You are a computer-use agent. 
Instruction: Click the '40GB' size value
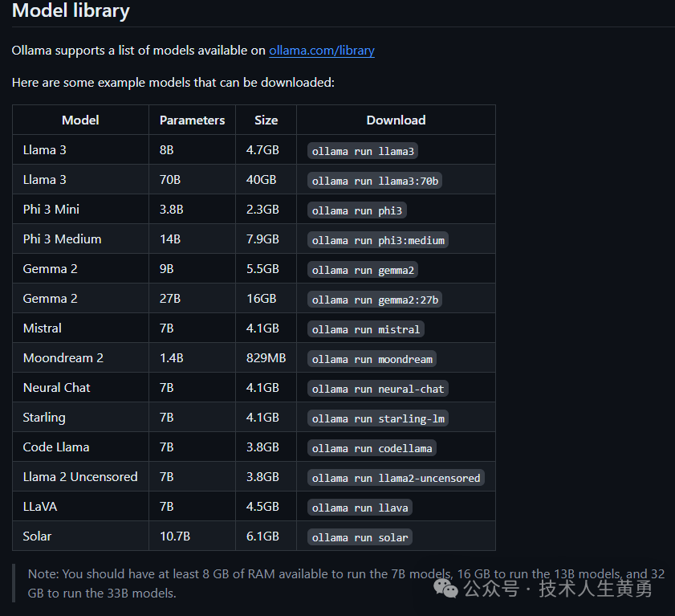point(262,180)
